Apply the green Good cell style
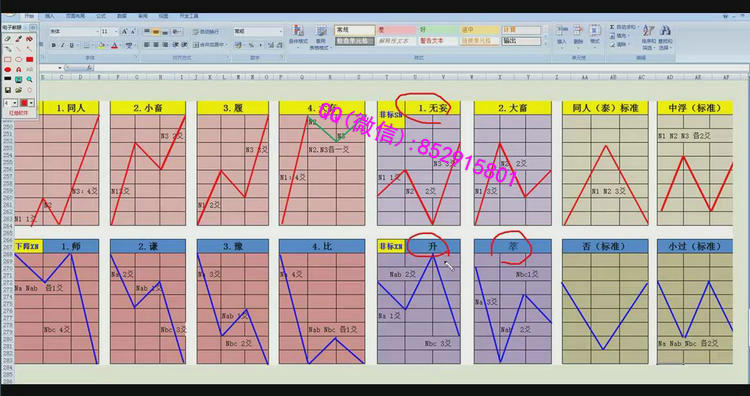This screenshot has height=396, width=750. click(x=439, y=30)
